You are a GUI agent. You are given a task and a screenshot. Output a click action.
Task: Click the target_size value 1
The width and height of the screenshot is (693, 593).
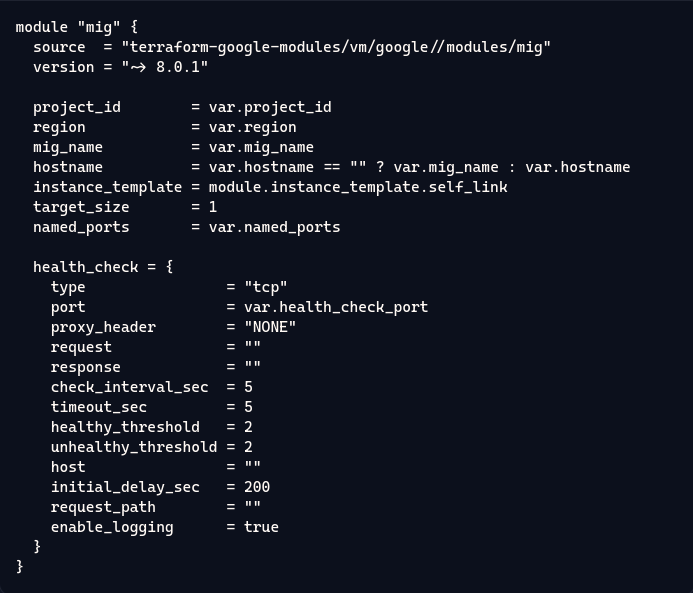(x=213, y=207)
